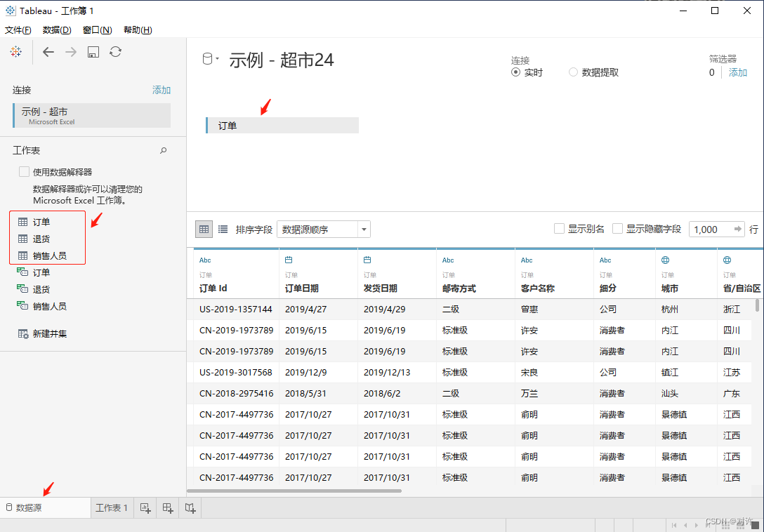Enable the 使用数据解释器 checkbox
Image resolution: width=764 pixels, height=532 pixels.
pos(24,171)
